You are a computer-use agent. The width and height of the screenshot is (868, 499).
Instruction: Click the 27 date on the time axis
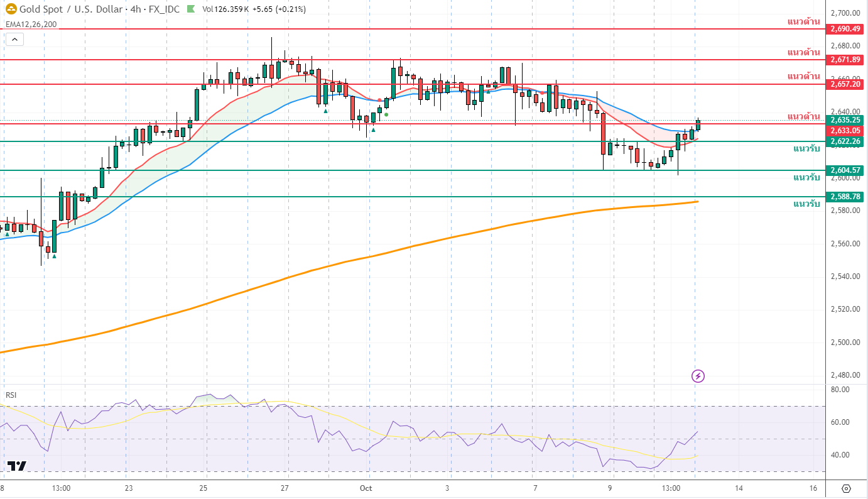tap(285, 488)
